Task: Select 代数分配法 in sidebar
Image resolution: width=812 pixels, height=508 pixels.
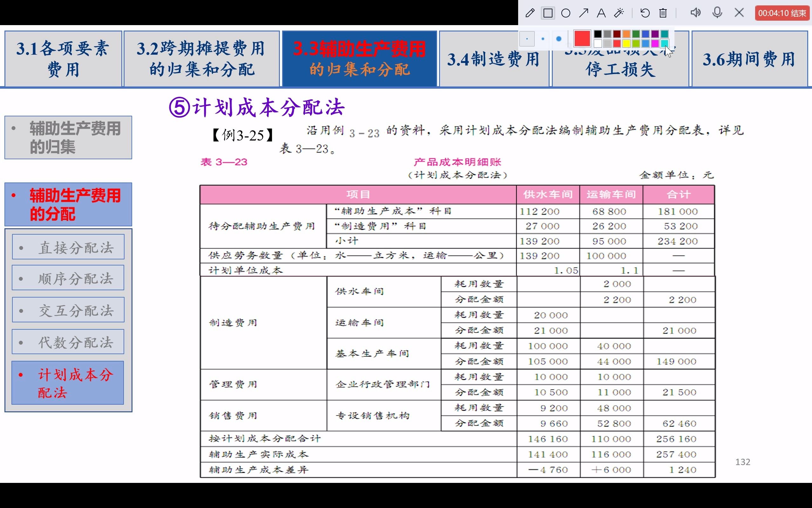Action: pyautogui.click(x=68, y=342)
